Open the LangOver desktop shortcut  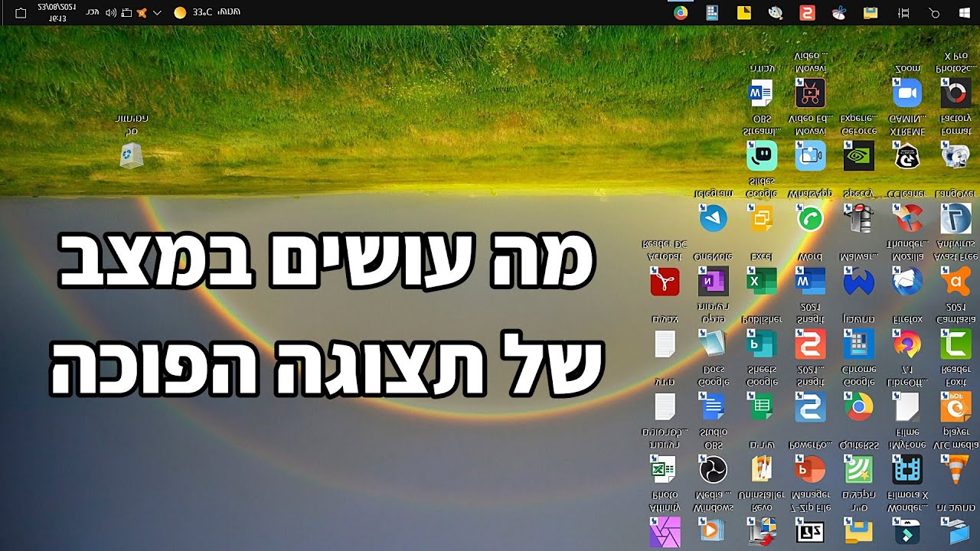coord(955,219)
